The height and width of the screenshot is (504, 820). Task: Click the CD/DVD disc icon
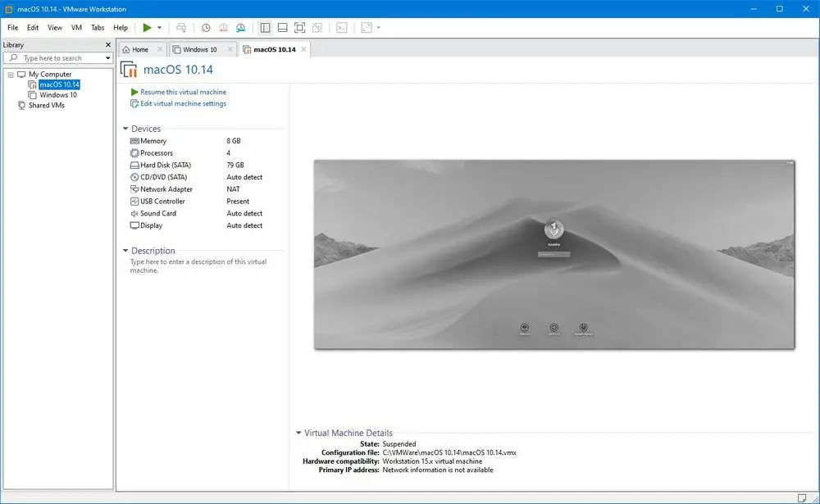(134, 177)
